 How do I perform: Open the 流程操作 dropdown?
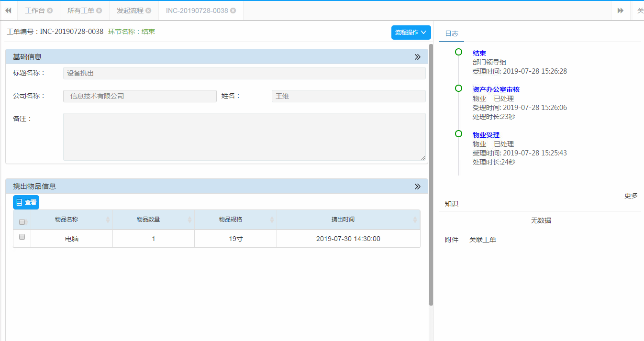point(411,33)
